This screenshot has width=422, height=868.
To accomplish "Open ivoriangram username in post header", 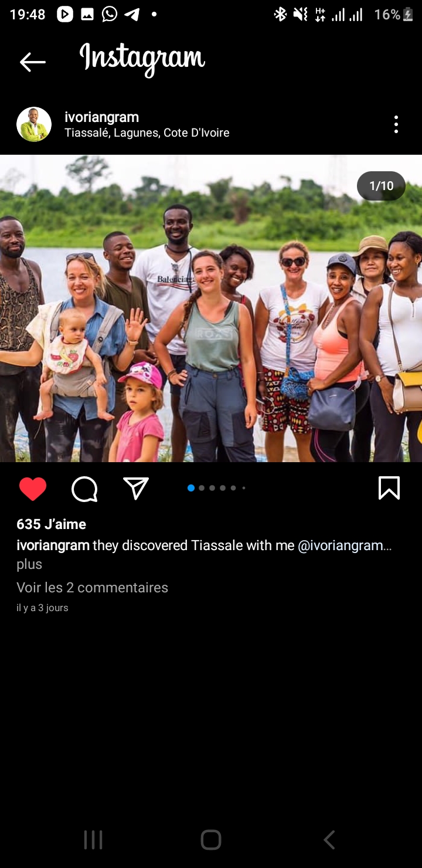I will tap(101, 117).
